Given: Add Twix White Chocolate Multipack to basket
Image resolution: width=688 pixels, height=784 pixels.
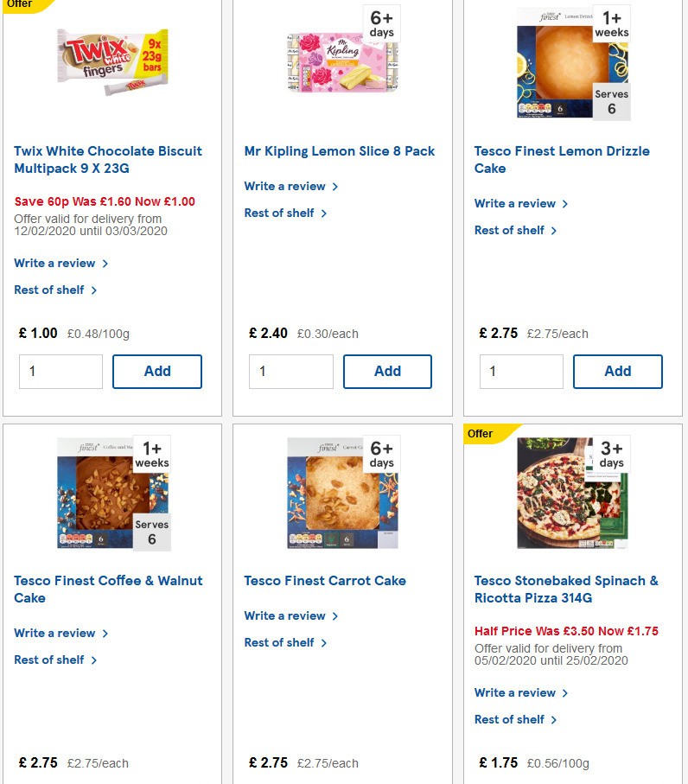Looking at the screenshot, I should tap(157, 371).
